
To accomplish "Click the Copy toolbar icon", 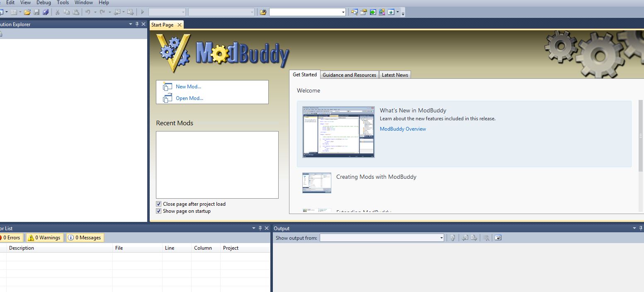I will pyautogui.click(x=66, y=12).
